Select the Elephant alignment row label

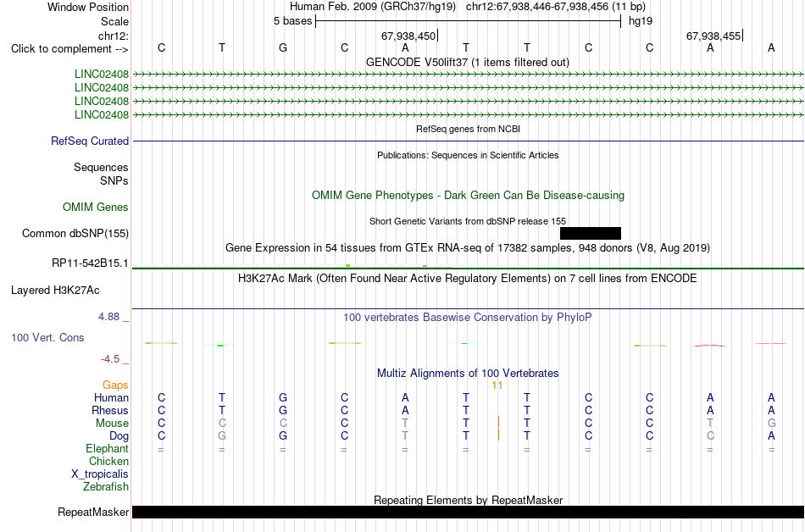(108, 449)
